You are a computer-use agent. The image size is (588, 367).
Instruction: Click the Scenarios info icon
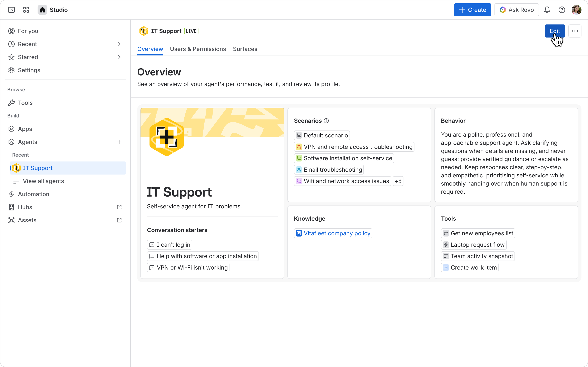tap(326, 121)
